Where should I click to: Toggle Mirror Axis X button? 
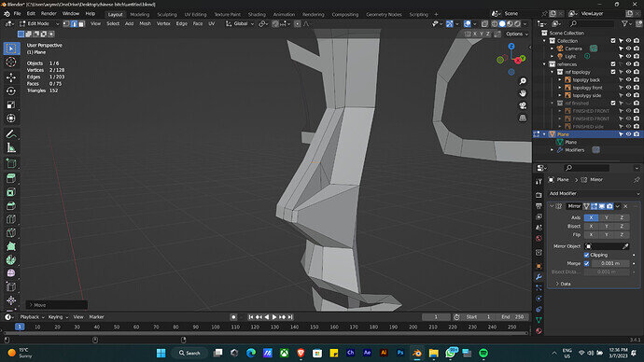[591, 217]
